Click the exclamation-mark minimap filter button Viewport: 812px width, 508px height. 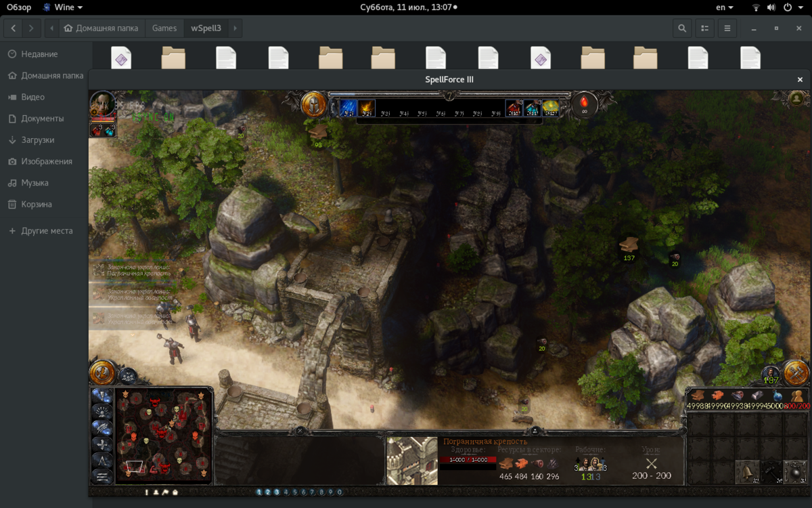click(x=102, y=395)
